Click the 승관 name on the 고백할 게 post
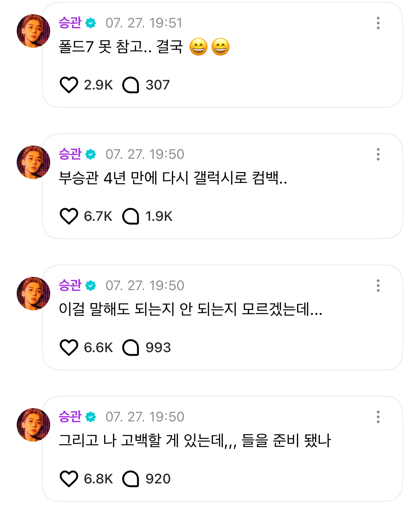Image resolution: width=420 pixels, height=505 pixels. 70,417
